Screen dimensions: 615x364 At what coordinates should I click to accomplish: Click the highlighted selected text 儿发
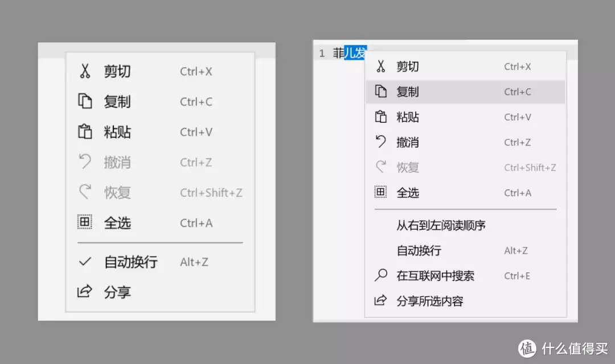coord(355,53)
